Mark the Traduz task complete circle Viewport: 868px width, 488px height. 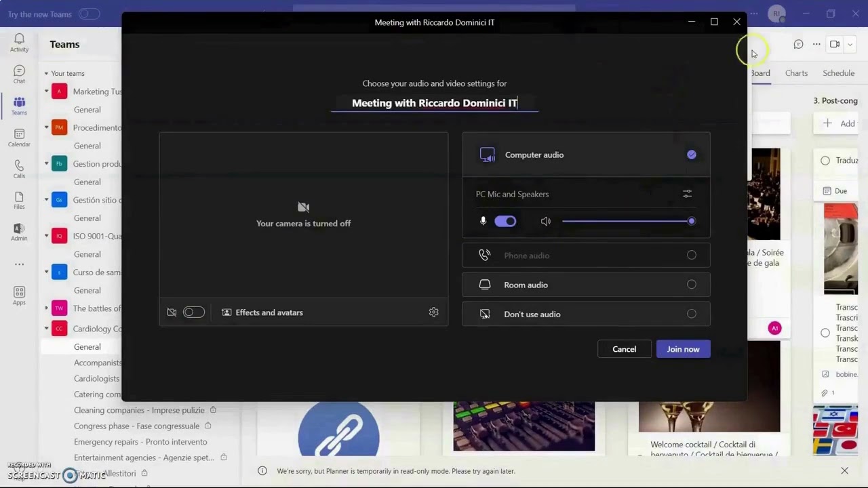point(825,161)
